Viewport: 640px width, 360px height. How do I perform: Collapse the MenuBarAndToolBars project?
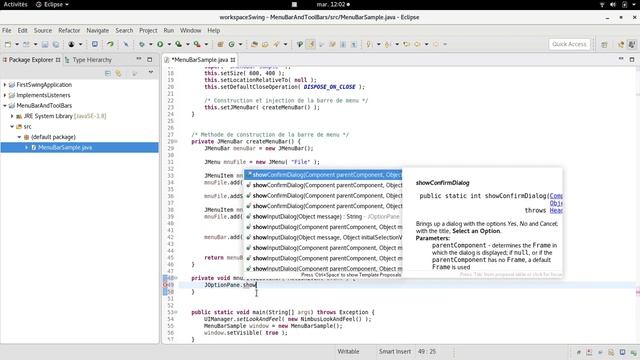click(x=5, y=105)
